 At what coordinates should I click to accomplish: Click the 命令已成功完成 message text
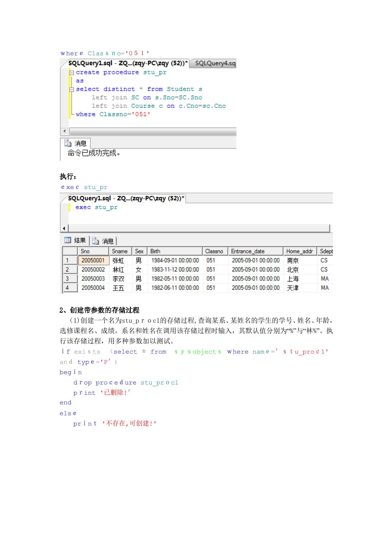point(94,153)
